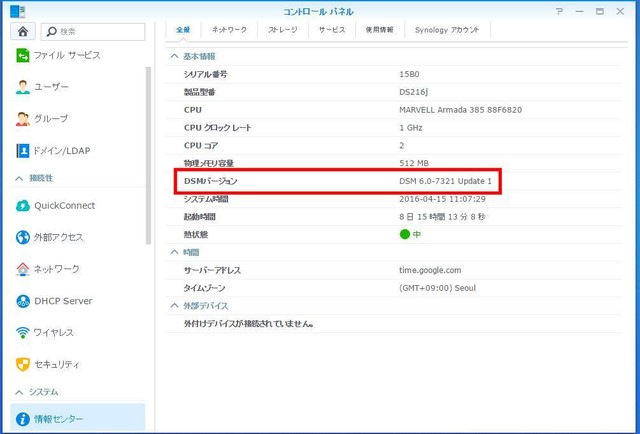Select the 全般 tab
The height and width of the screenshot is (434, 640).
click(183, 30)
